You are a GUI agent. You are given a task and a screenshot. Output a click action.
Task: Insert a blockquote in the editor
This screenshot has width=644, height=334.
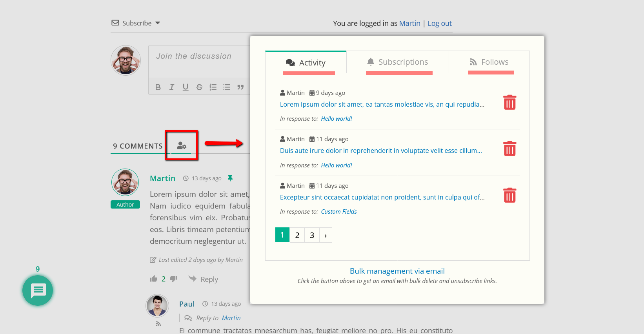point(240,87)
